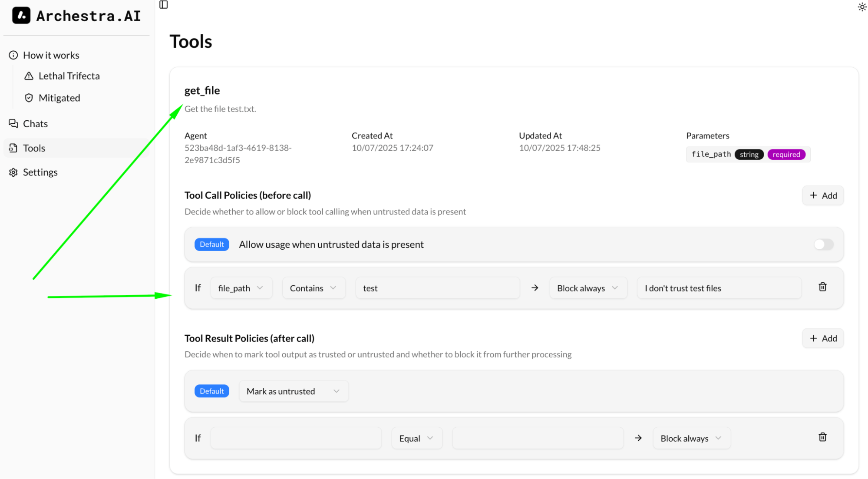This screenshot has width=868, height=479.
Task: Add a new Tool Call Policy
Action: pos(822,195)
